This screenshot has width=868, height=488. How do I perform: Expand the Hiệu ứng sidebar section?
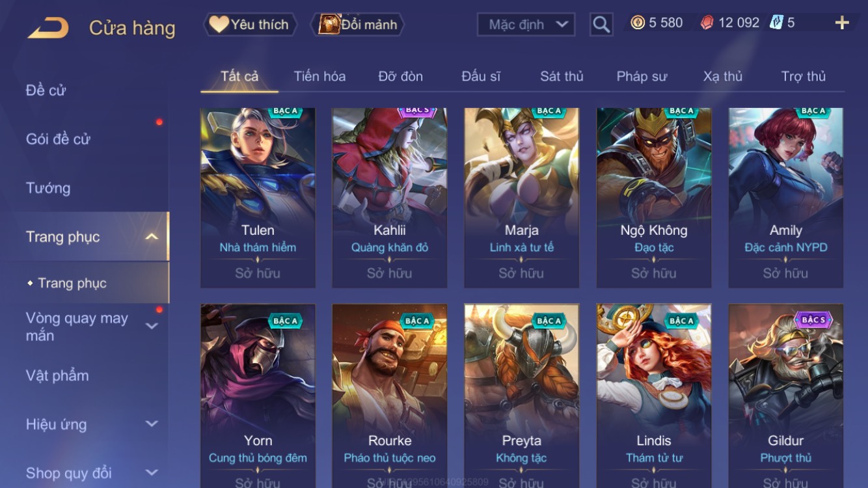pyautogui.click(x=151, y=424)
